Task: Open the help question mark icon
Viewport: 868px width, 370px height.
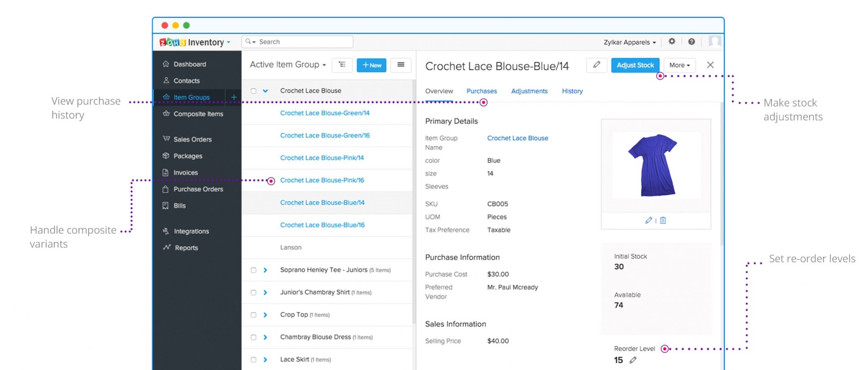Action: pos(691,42)
